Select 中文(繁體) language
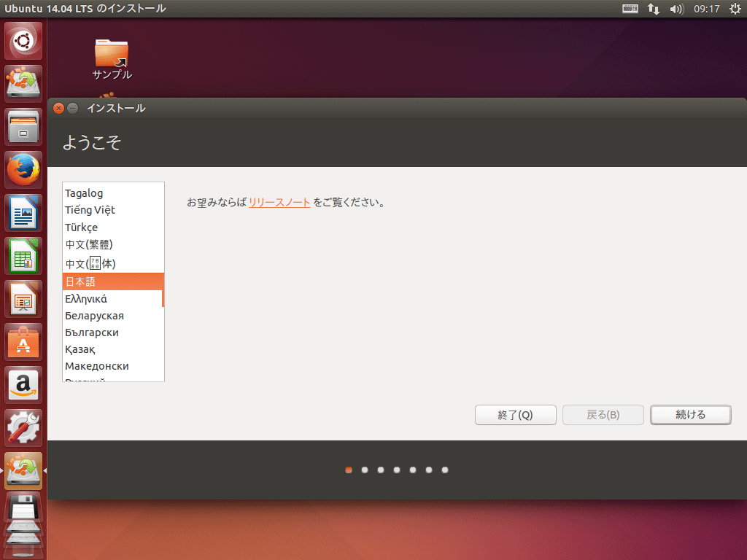747x560 pixels. tap(112, 244)
